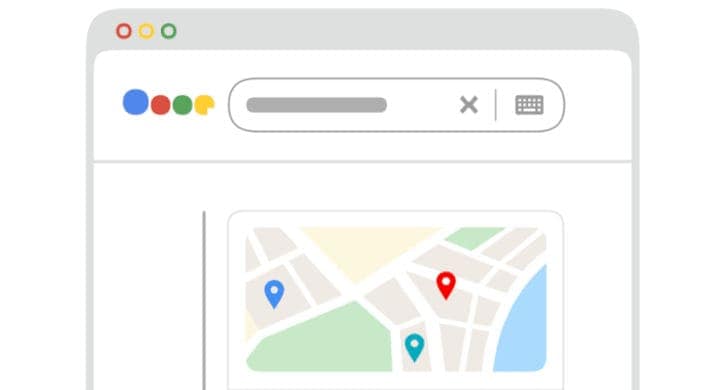Click the yellow window minimize circle
The image size is (719, 390).
146,31
